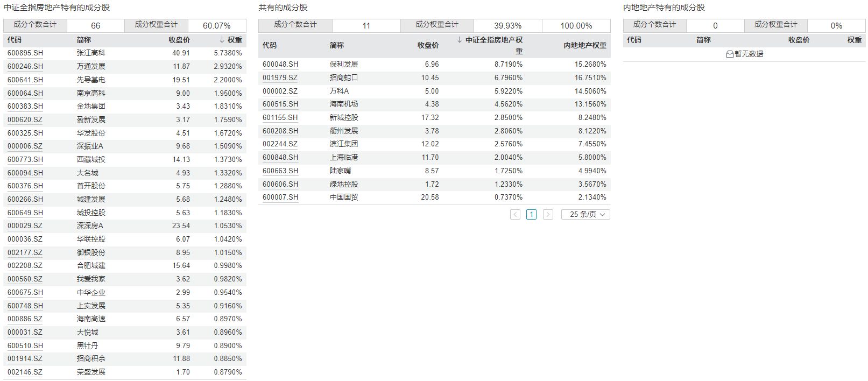Open shared stock code 600208.SH link

point(280,131)
